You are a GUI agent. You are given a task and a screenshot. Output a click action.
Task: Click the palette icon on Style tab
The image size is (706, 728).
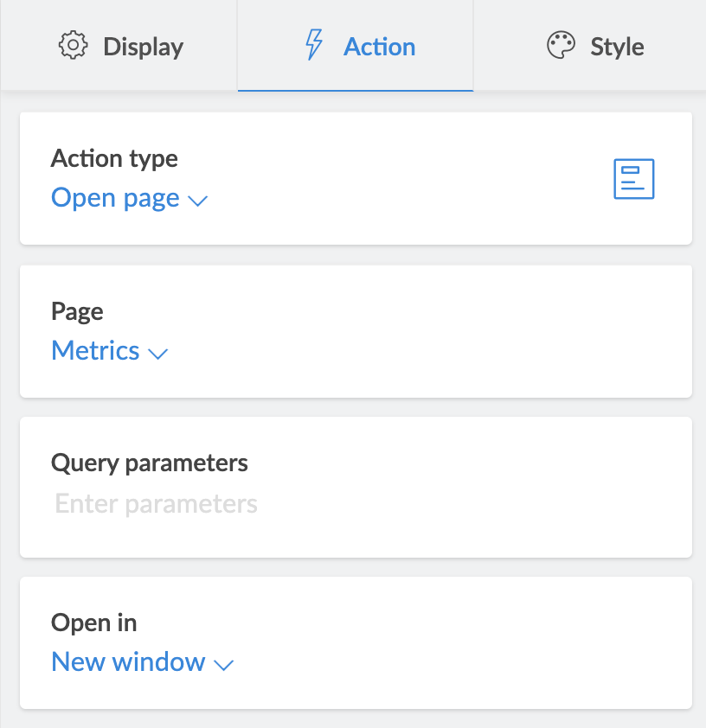point(561,46)
